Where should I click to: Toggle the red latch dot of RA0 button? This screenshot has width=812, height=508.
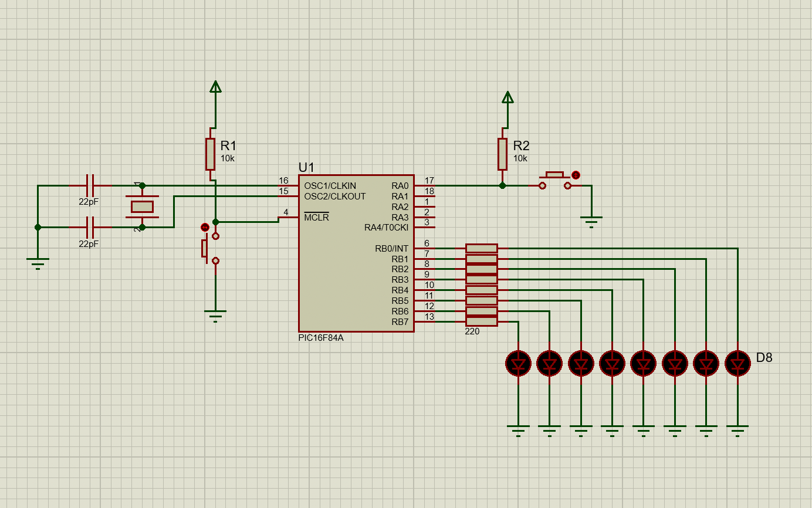click(576, 175)
